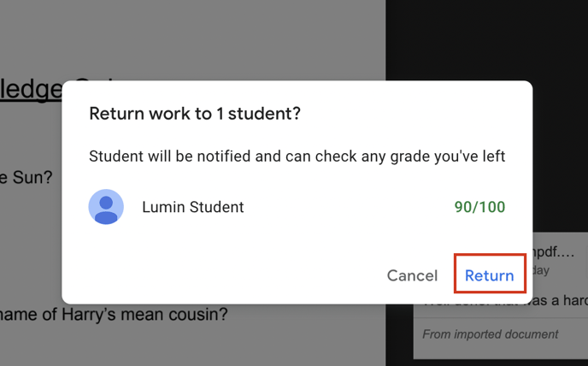Click the 'Return work to 1 student?' heading
Image resolution: width=588 pixels, height=366 pixels.
(195, 114)
